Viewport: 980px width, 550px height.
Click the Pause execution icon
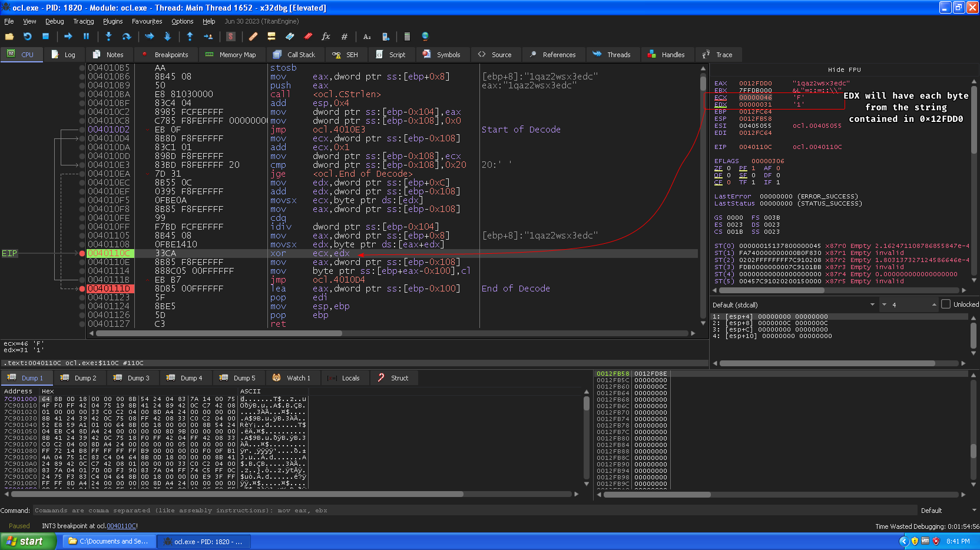point(86,37)
